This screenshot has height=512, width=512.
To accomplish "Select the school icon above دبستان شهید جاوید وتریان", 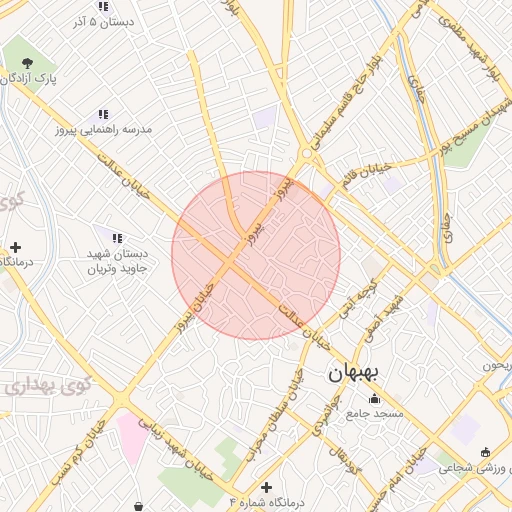I will pos(117,238).
